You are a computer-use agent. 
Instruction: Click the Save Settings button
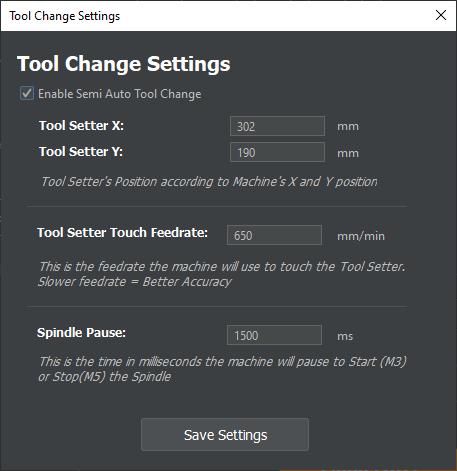click(x=225, y=435)
